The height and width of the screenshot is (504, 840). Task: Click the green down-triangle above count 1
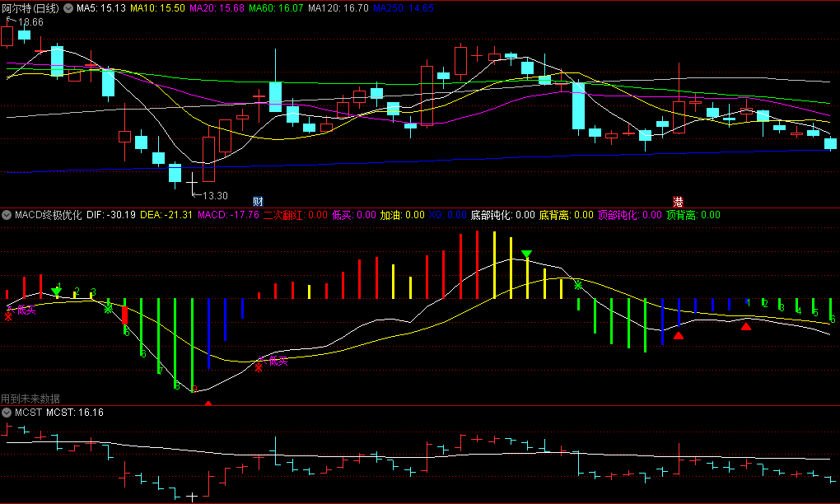pos(56,292)
